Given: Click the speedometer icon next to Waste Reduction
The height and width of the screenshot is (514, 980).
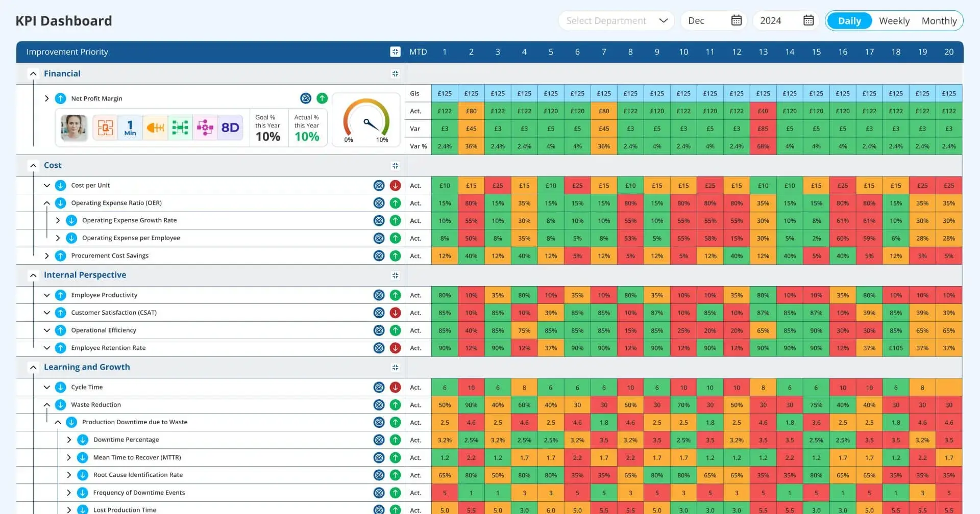Looking at the screenshot, I should tap(379, 404).
